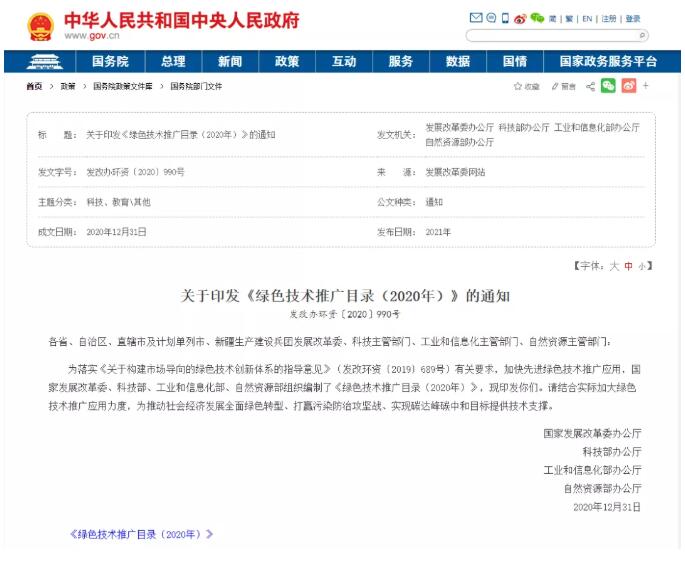The height and width of the screenshot is (572, 685).
Task: Click the 收藏 star favorite button
Action: [x=526, y=87]
